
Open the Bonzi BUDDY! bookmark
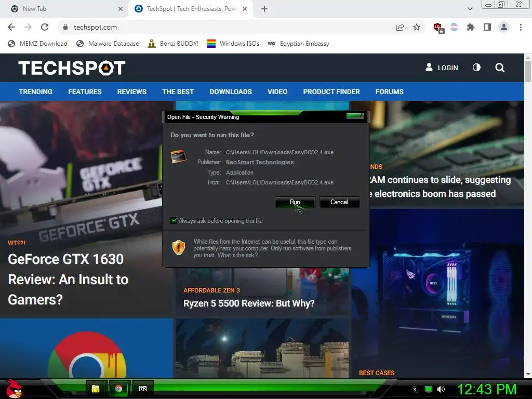tap(173, 44)
